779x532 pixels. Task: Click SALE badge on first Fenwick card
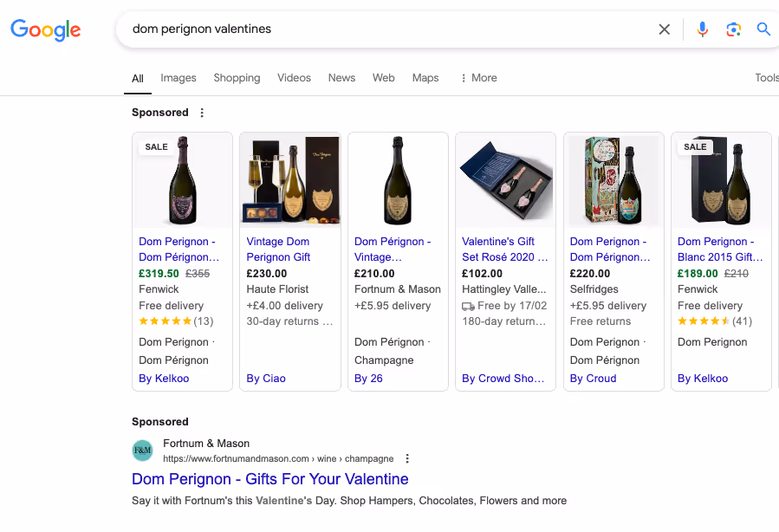[156, 147]
